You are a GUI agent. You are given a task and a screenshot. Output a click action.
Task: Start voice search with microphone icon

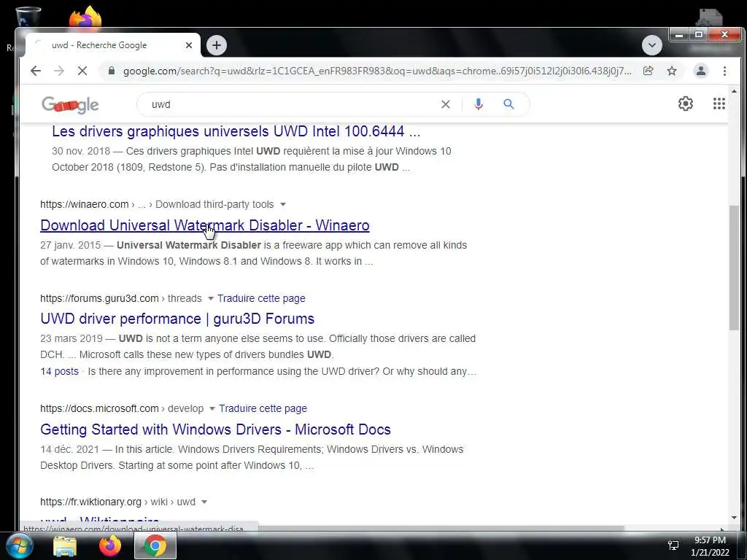pyautogui.click(x=479, y=104)
